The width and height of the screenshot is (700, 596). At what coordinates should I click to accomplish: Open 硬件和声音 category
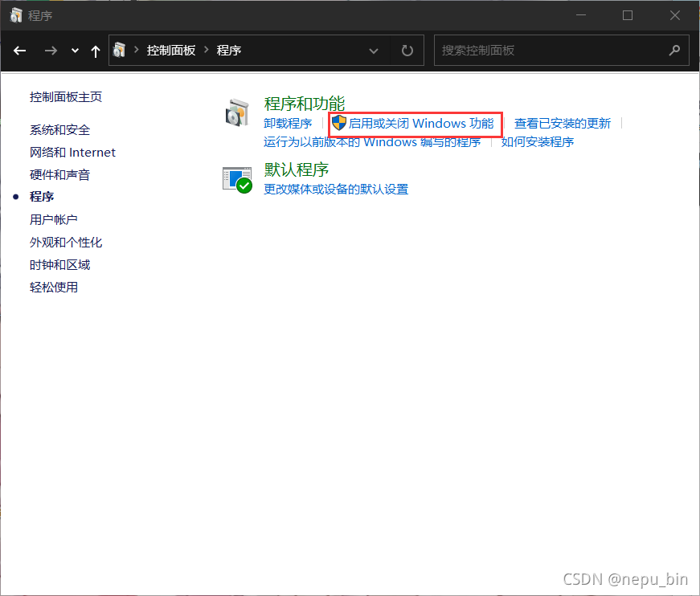pyautogui.click(x=59, y=175)
